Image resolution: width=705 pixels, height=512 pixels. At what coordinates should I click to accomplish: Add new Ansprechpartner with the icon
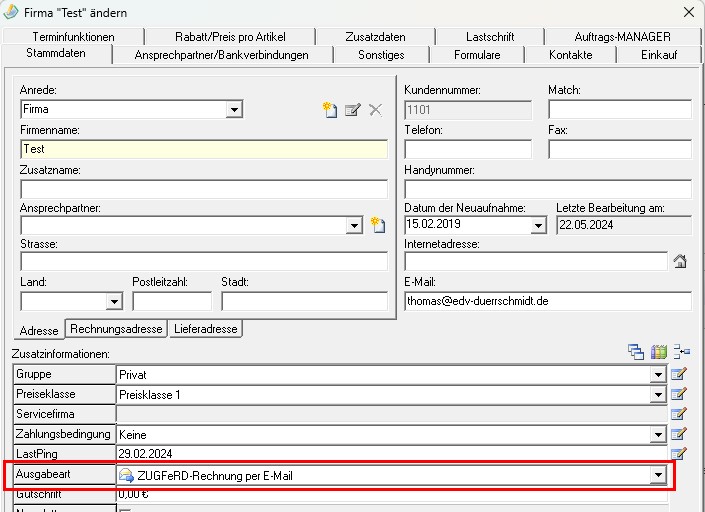pyautogui.click(x=378, y=224)
